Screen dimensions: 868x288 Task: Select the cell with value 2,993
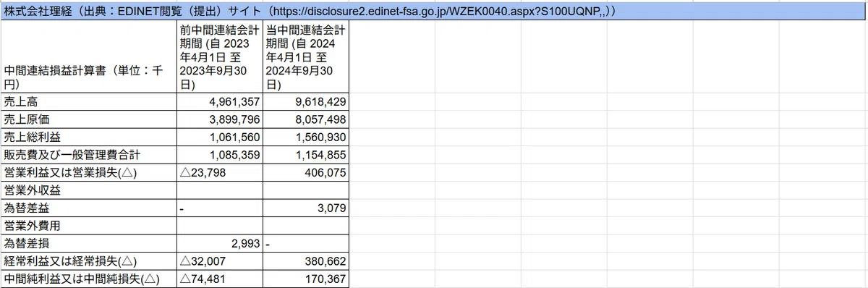pyautogui.click(x=220, y=244)
